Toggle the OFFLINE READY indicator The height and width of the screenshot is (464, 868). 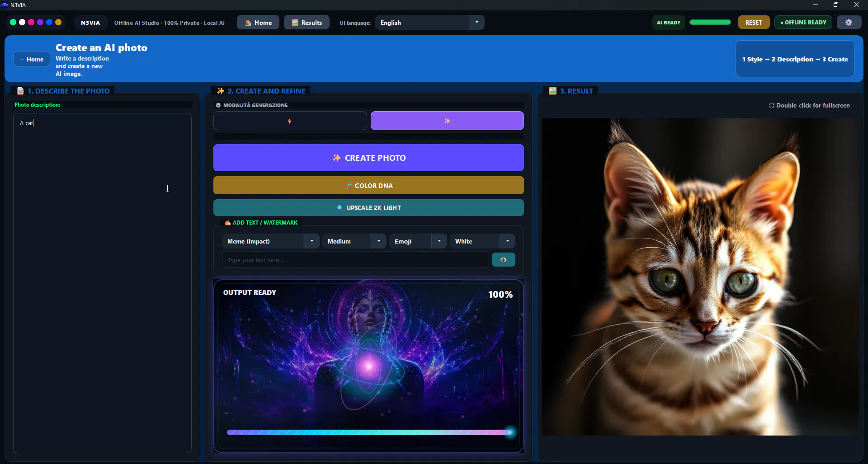coord(803,22)
